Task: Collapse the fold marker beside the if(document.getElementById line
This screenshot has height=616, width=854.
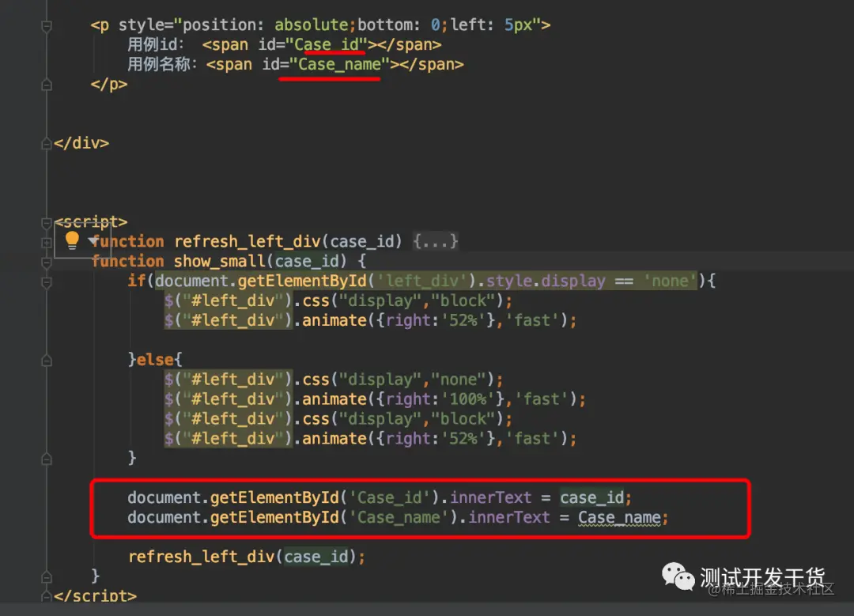Action: (x=47, y=282)
